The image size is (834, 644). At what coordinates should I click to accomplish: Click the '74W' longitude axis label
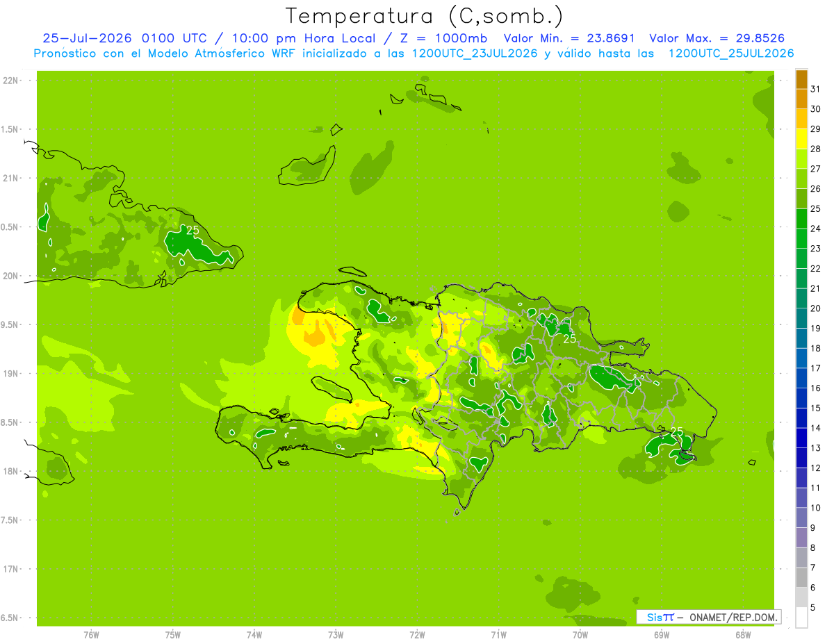tap(254, 635)
